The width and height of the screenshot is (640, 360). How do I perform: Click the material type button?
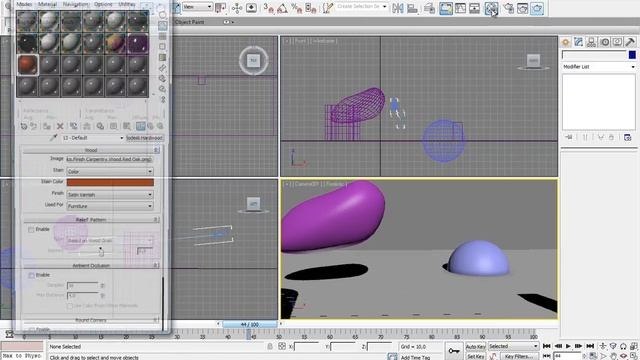pyautogui.click(x=144, y=138)
